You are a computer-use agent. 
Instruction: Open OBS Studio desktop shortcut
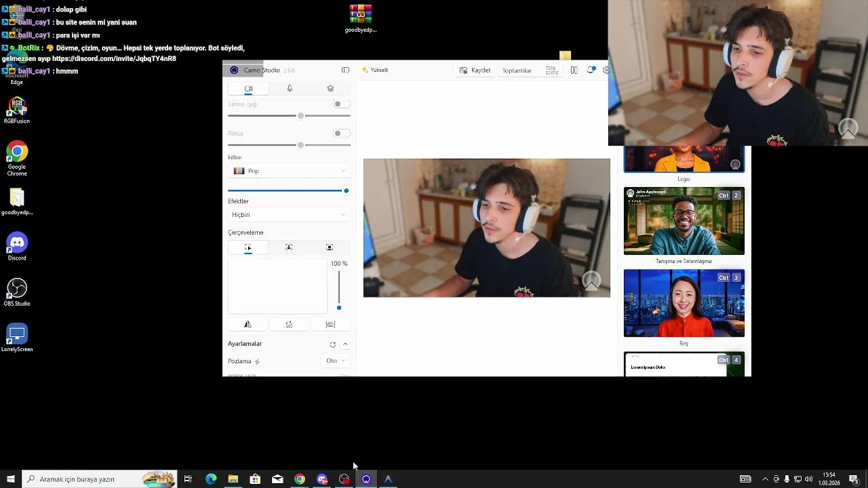click(x=17, y=292)
